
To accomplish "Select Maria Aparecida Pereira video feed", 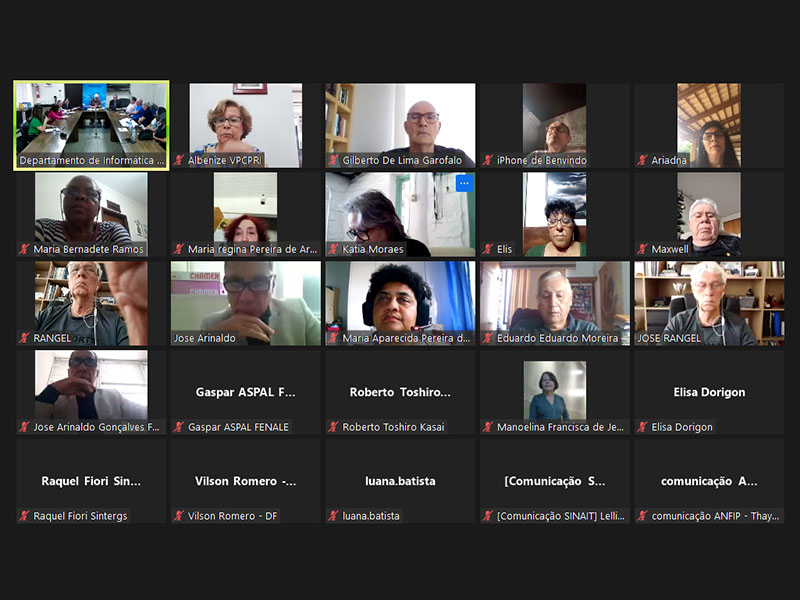I will [x=400, y=303].
